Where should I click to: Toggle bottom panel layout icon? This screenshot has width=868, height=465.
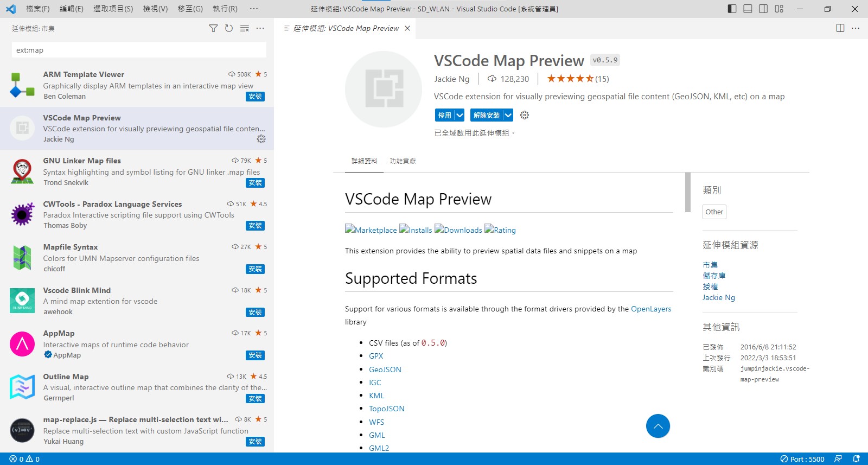click(x=748, y=9)
